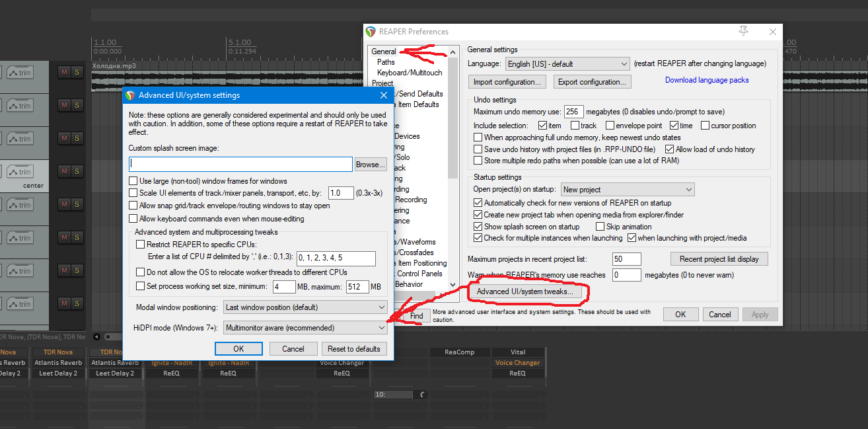
Task: Enable large window frames checkbox
Action: click(x=133, y=181)
